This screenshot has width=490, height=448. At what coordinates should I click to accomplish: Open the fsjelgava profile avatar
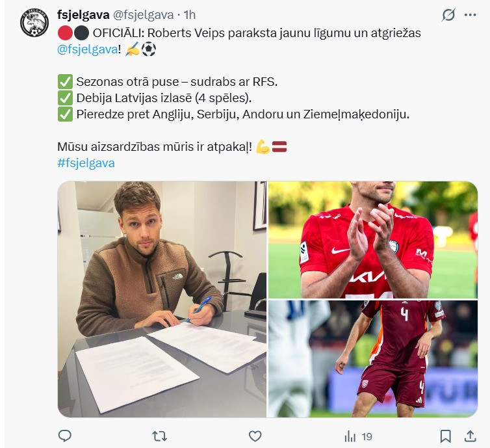coord(34,23)
